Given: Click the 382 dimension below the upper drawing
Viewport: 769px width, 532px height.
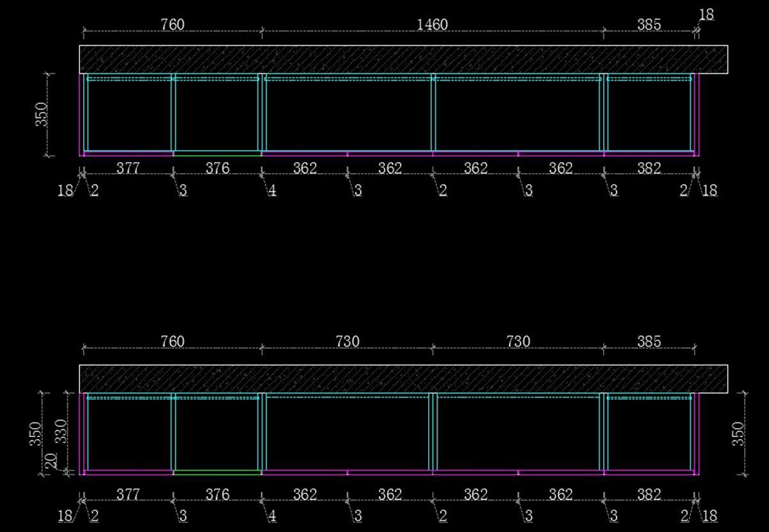Looking at the screenshot, I should [649, 169].
